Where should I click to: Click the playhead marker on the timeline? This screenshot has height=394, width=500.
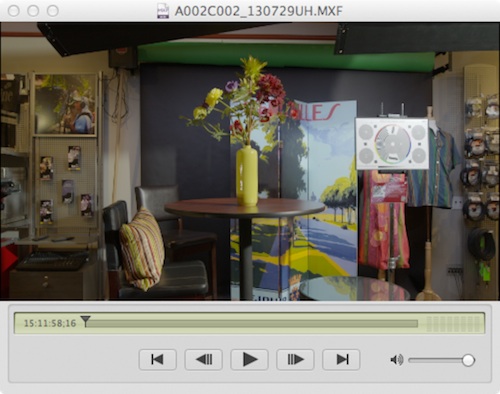86,321
